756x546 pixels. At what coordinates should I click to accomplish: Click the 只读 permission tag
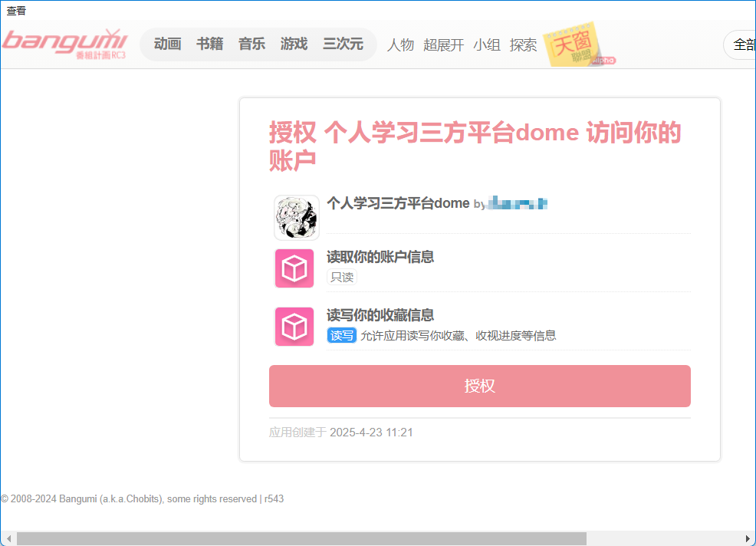[341, 277]
